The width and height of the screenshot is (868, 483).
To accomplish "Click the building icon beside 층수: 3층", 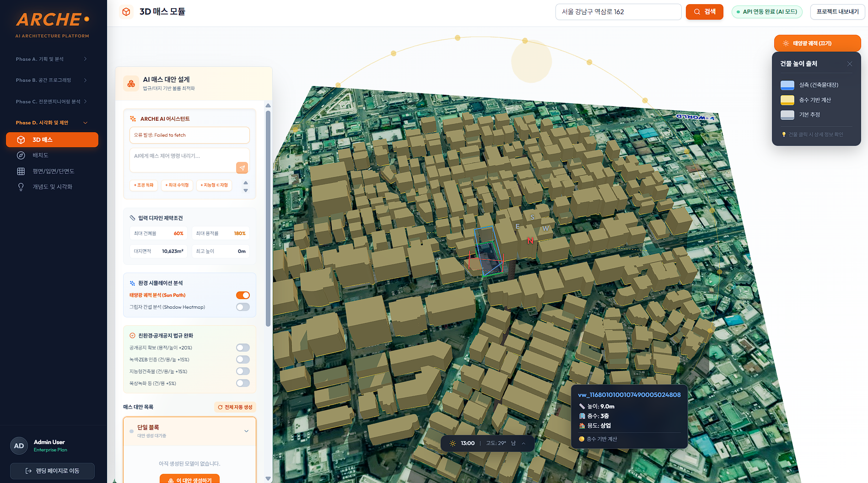I will click(582, 416).
